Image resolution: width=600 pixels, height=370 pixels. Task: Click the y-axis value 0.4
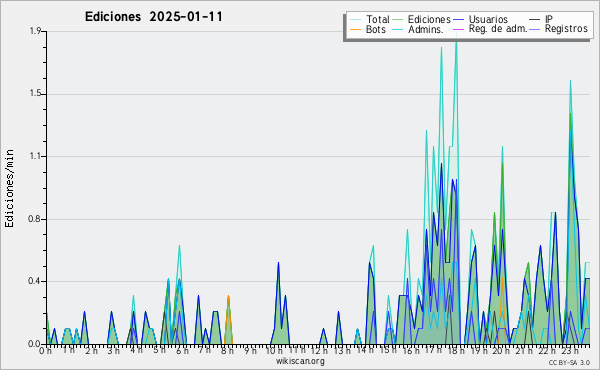pos(35,281)
